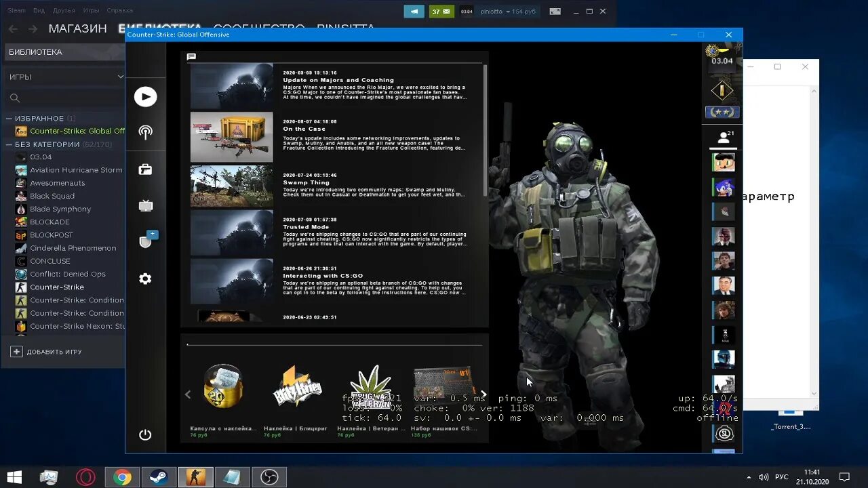Show hidden system tray icons
The image size is (868, 488).
749,477
